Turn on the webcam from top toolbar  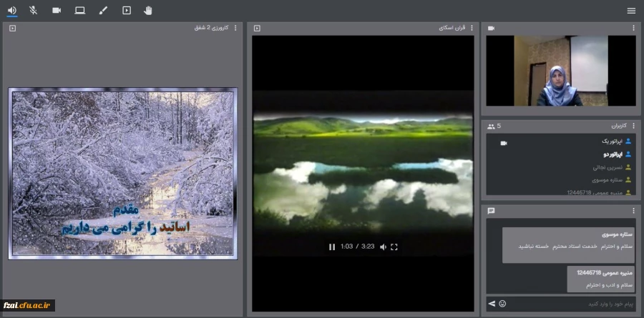click(57, 10)
